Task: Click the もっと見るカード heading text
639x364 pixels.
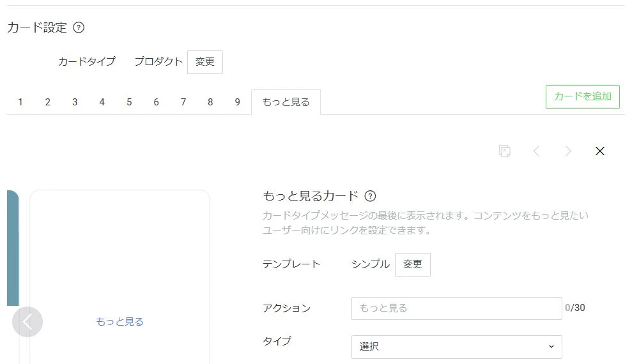Action: tap(311, 196)
